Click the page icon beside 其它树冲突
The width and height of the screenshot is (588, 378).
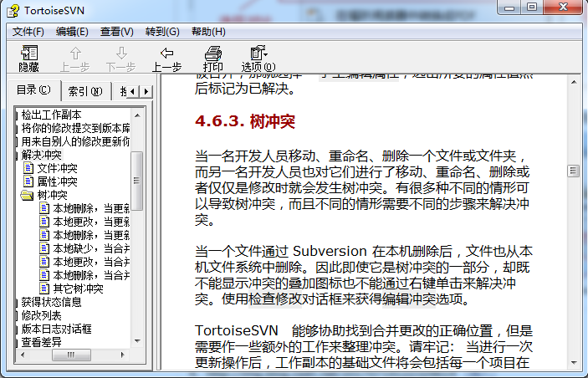(x=44, y=289)
